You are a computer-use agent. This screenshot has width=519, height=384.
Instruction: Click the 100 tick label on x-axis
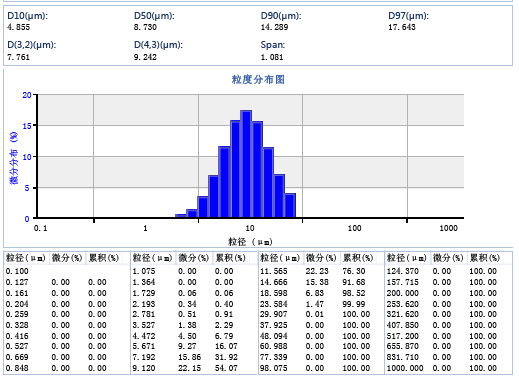(x=354, y=228)
